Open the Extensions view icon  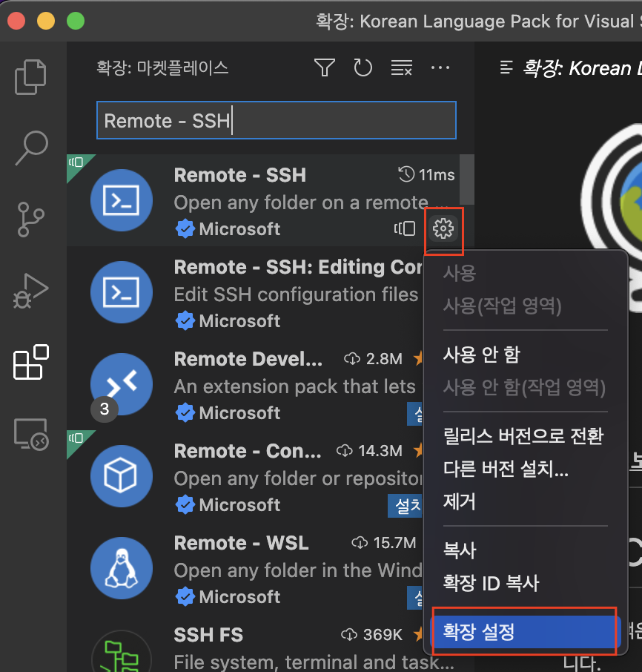point(31,362)
